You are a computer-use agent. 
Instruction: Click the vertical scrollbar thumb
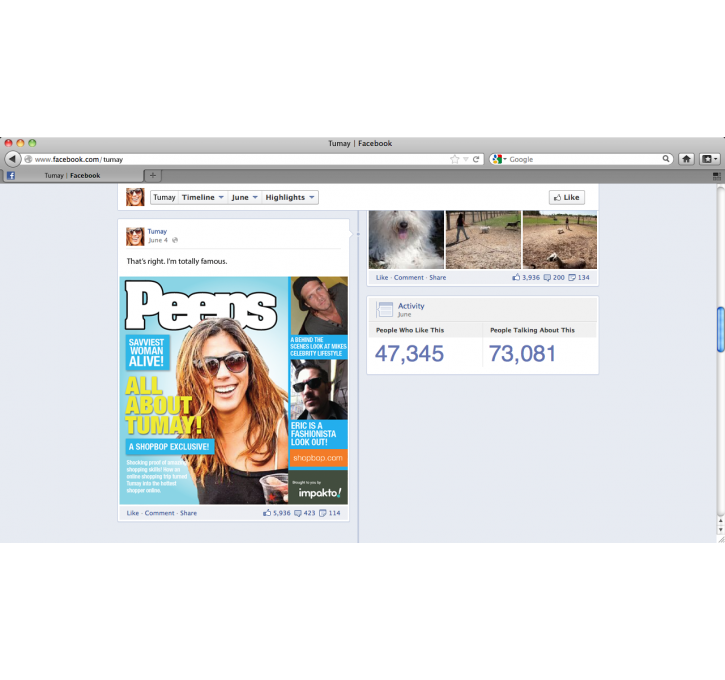click(720, 329)
